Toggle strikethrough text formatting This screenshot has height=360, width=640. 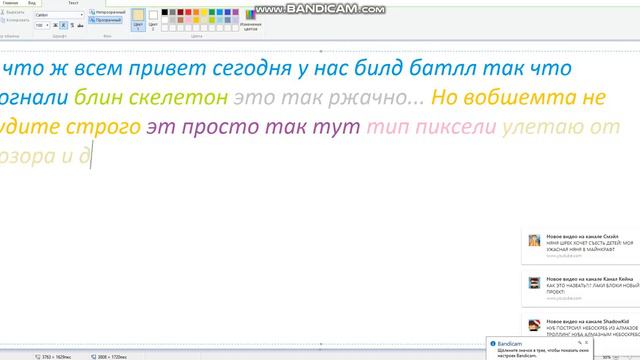point(80,25)
